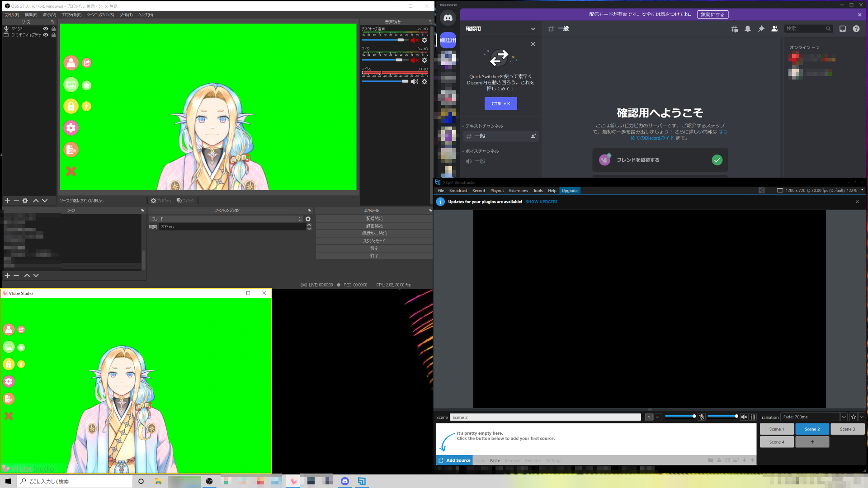Click the pink settings gear in VTube Studio window
Screen dimensions: 868x488
tap(9, 381)
